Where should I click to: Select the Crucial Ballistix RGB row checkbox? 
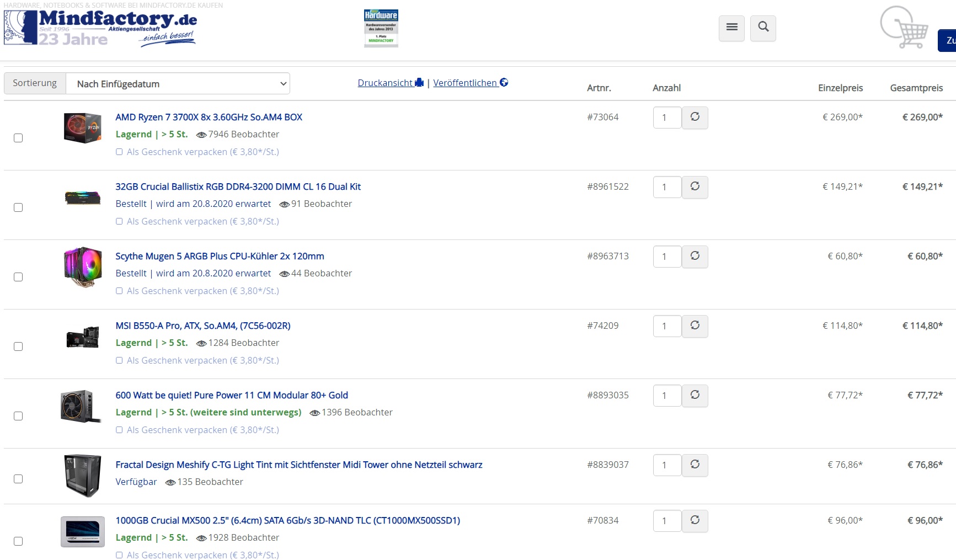pyautogui.click(x=18, y=207)
